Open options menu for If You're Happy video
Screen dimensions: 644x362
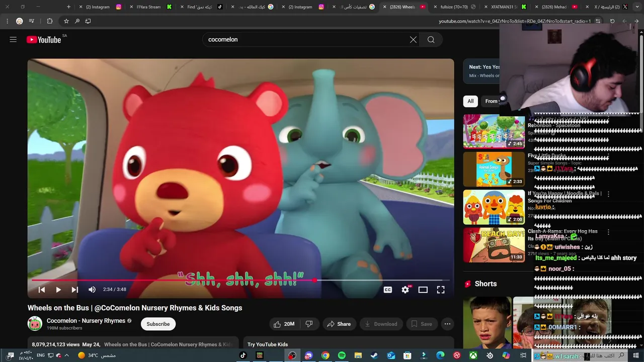[x=608, y=194]
